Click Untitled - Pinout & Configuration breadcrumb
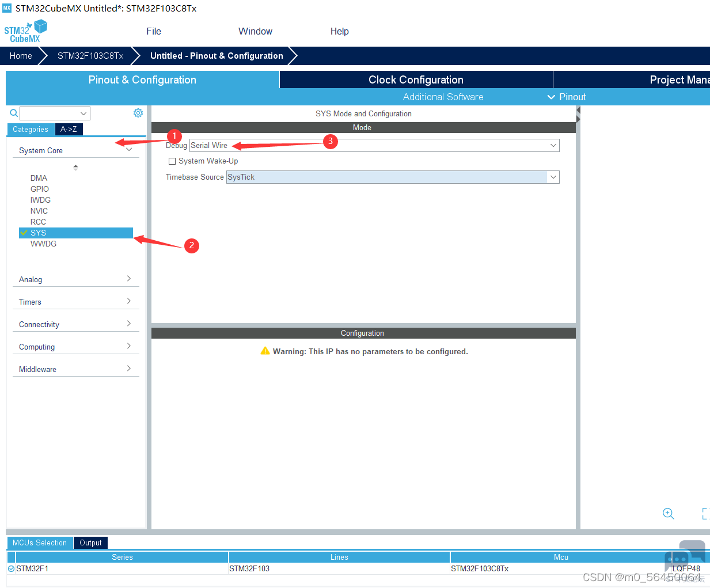 [217, 56]
